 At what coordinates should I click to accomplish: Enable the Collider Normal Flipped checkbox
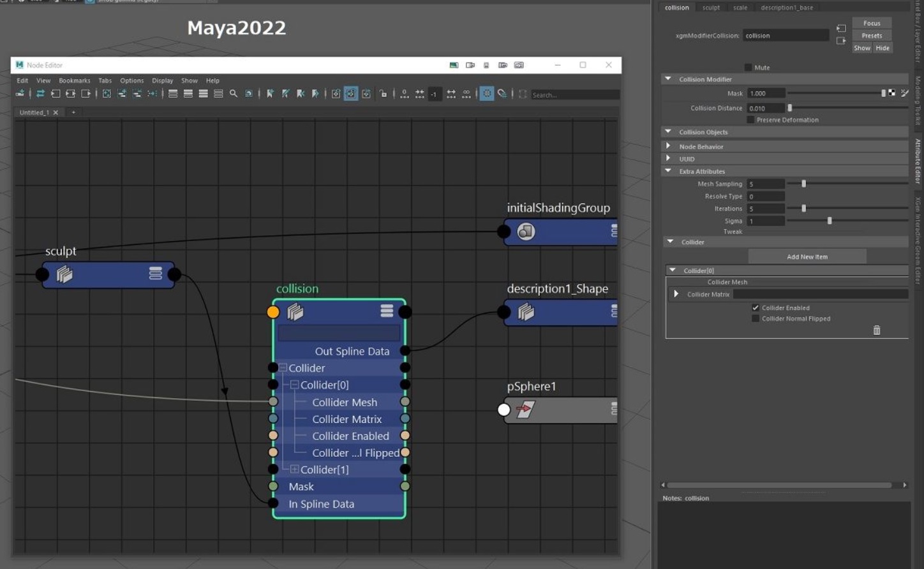(x=756, y=318)
